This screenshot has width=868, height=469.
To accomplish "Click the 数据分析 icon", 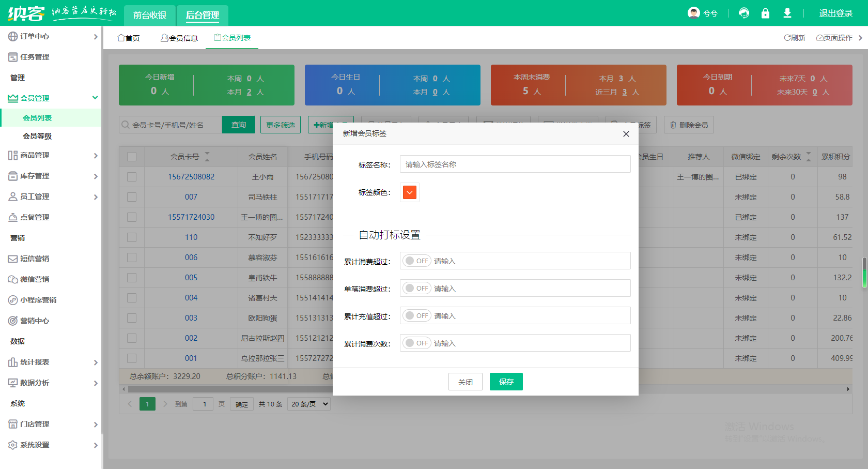I will tap(13, 383).
